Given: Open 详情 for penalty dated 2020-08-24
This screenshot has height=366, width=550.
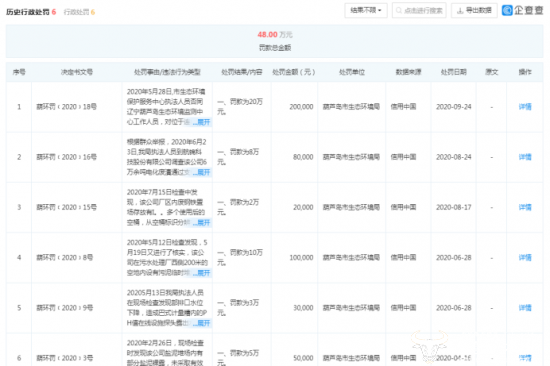Looking at the screenshot, I should (525, 157).
